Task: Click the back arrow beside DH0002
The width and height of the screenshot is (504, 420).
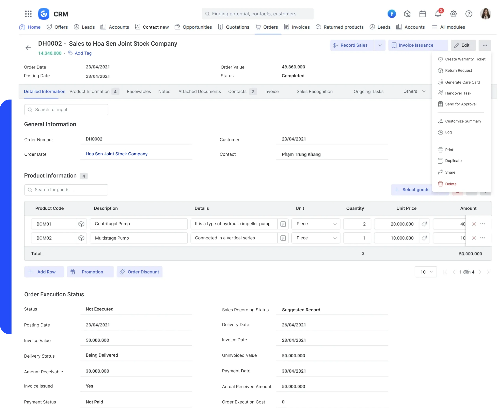Action: (x=28, y=47)
